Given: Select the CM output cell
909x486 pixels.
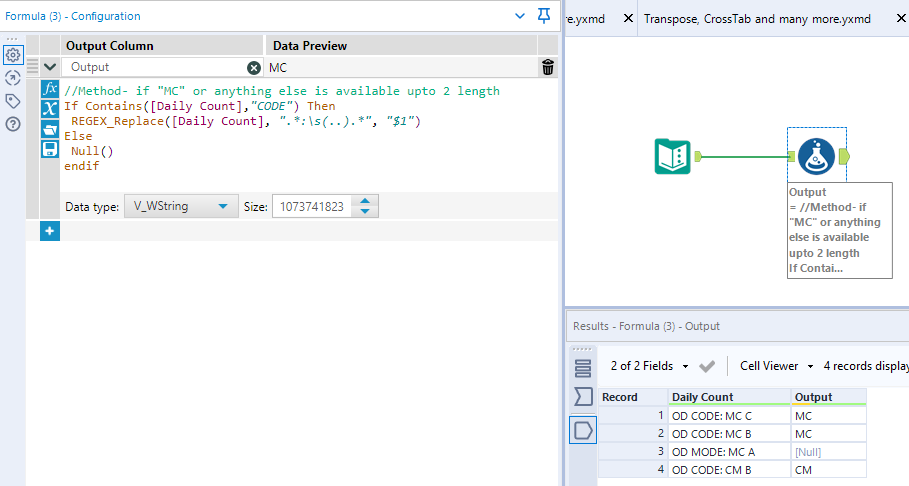Looking at the screenshot, I should [x=828, y=470].
